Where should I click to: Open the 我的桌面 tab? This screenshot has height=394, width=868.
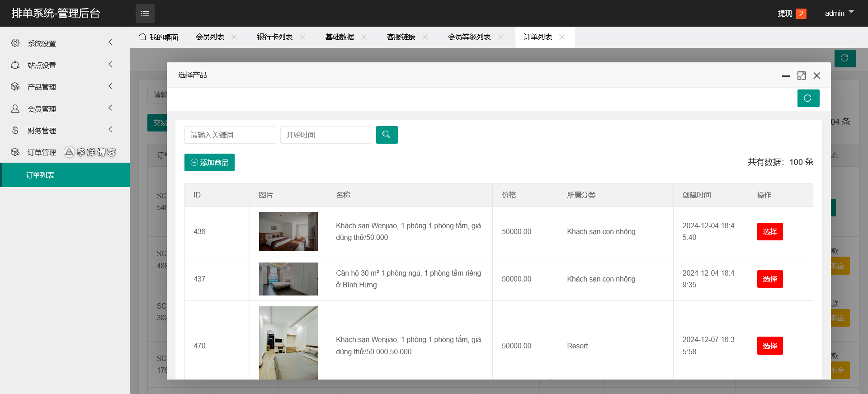click(159, 37)
